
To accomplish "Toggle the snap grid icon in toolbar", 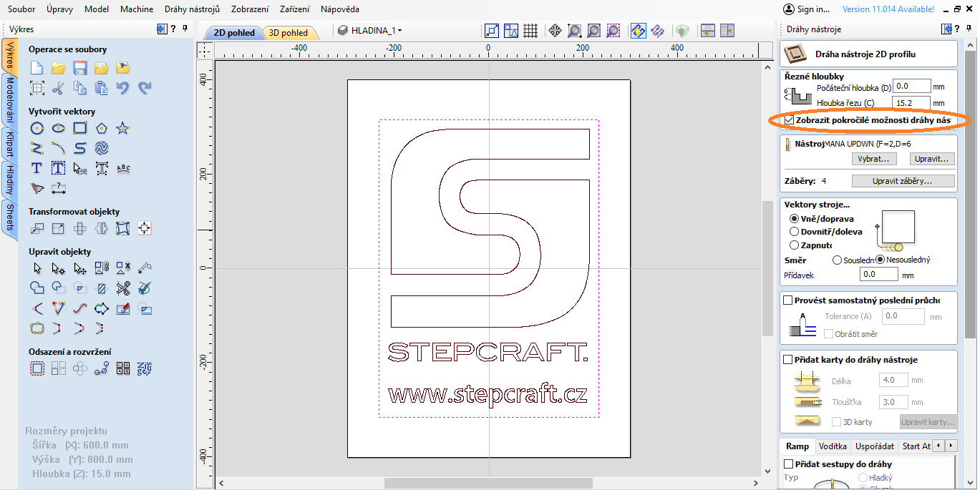I will 530,31.
